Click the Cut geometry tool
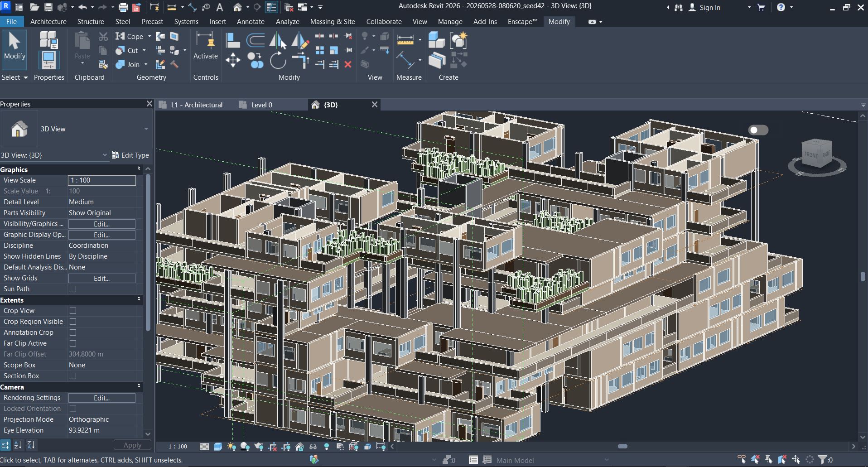 click(127, 50)
